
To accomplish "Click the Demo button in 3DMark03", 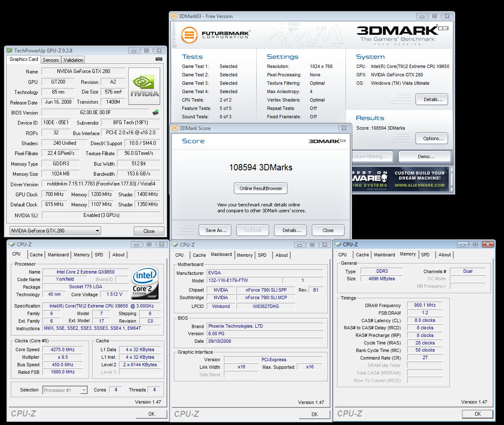I will pyautogui.click(x=426, y=156).
